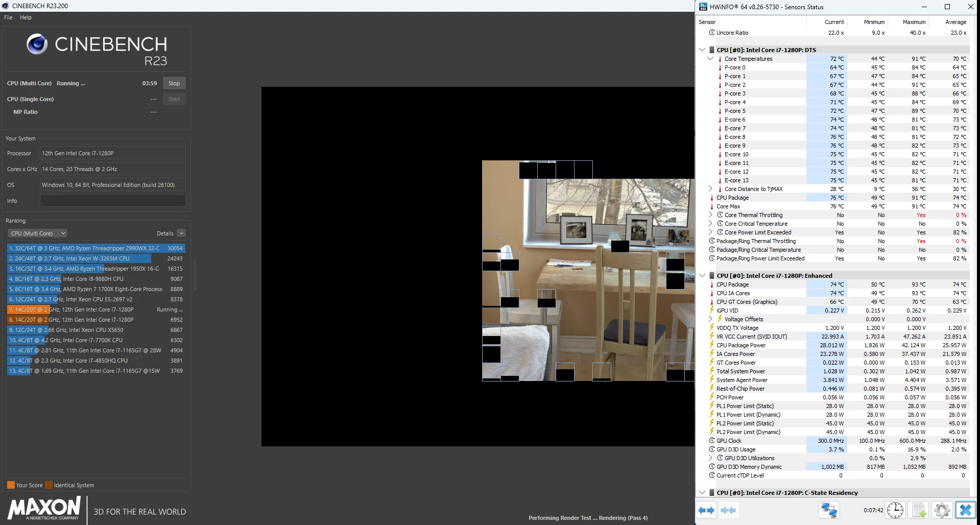Expand Voltage Offsets row

(x=710, y=319)
